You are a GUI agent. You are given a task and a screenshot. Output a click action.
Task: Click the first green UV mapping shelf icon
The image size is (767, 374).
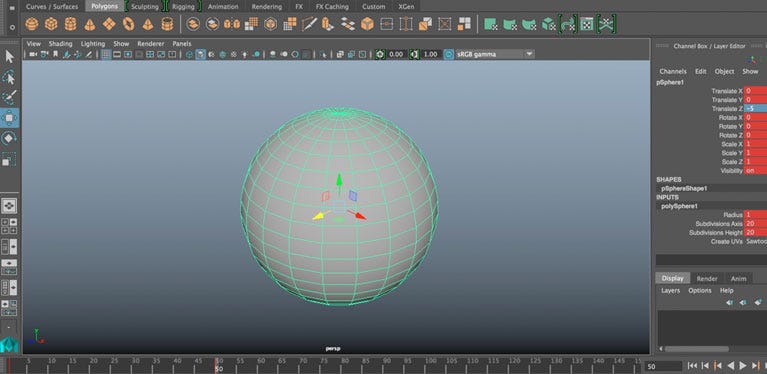coord(491,24)
